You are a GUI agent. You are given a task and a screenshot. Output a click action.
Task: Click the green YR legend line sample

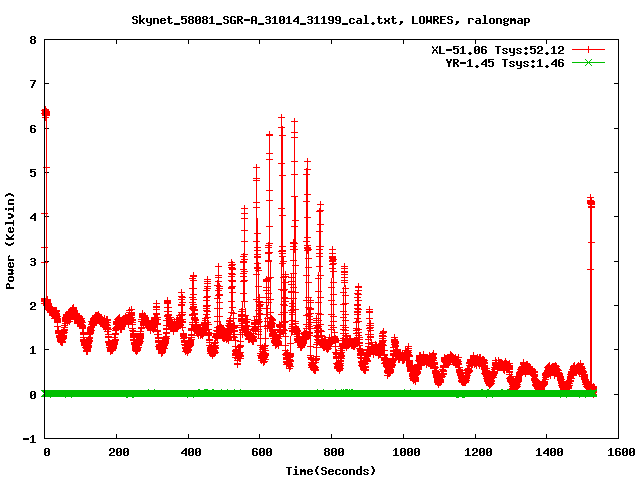point(588,62)
